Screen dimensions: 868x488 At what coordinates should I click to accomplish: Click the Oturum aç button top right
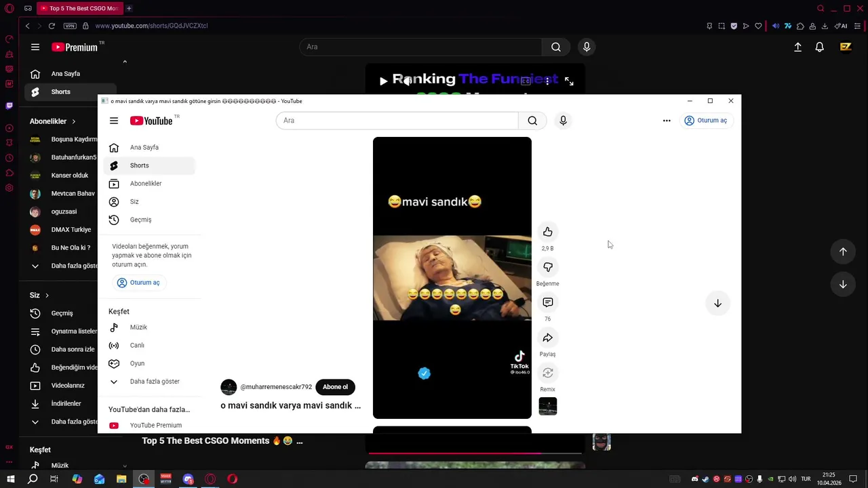(706, 121)
